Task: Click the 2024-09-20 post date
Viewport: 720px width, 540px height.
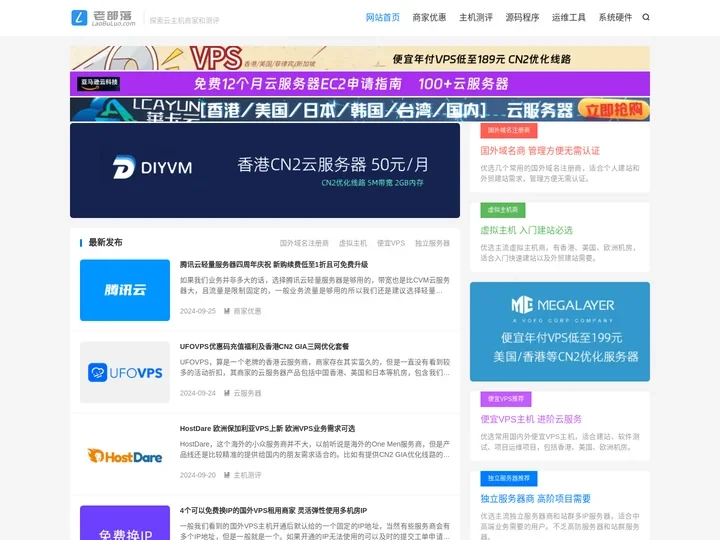Action: coord(197,475)
